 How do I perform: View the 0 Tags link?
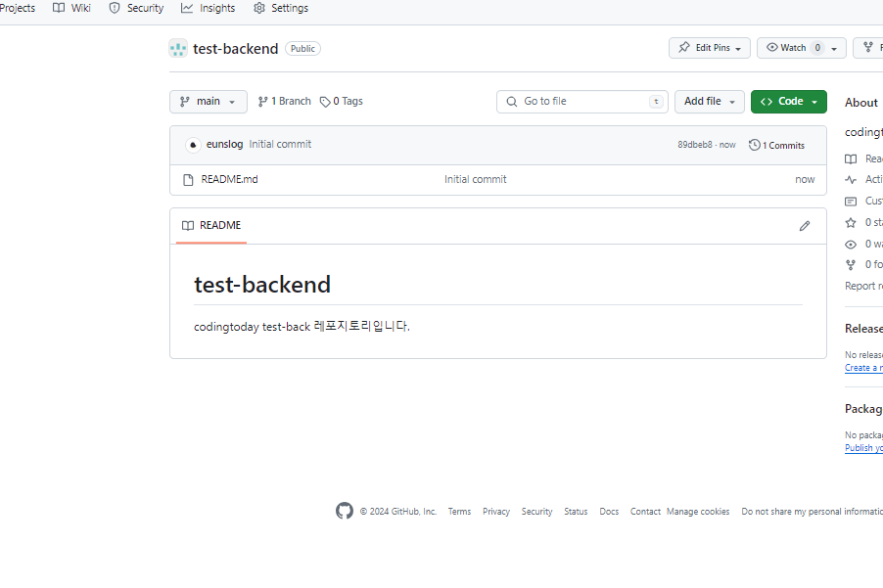[x=342, y=102]
